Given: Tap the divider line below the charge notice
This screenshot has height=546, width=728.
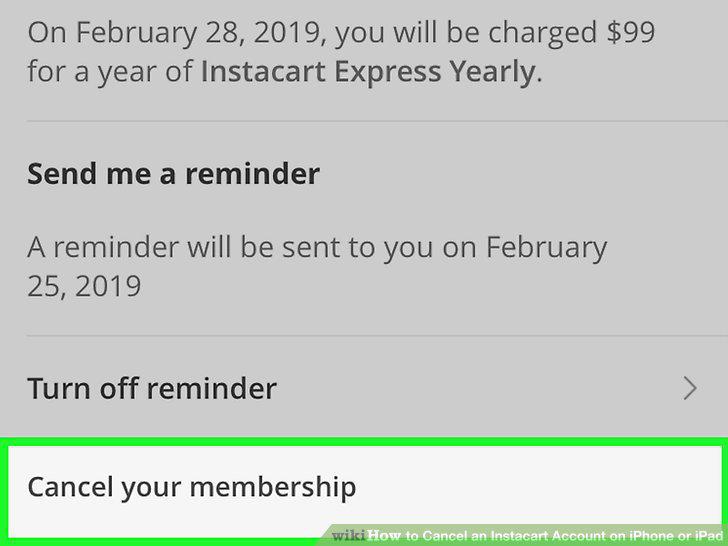Looking at the screenshot, I should point(377,122).
